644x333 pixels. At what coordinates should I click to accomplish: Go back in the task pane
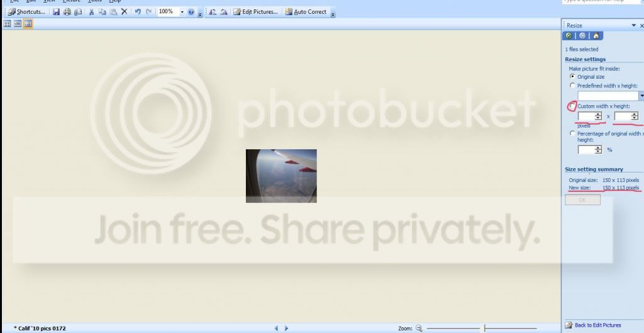(x=569, y=36)
